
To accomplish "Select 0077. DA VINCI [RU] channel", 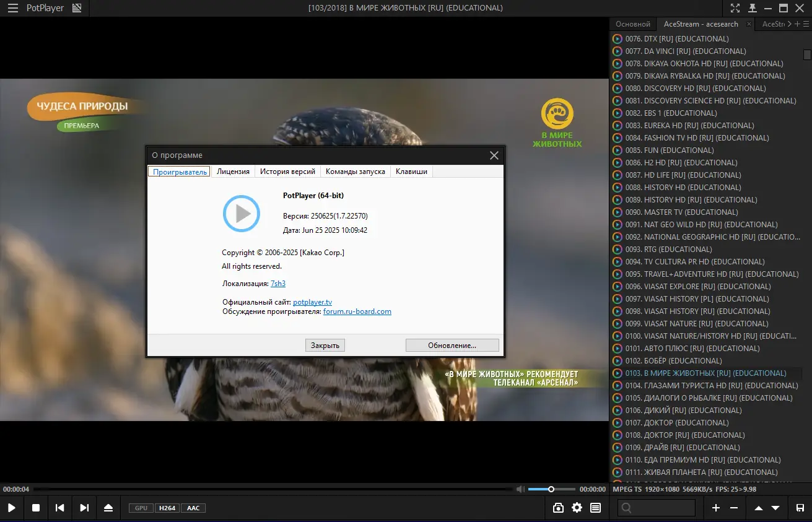I will pyautogui.click(x=706, y=51).
